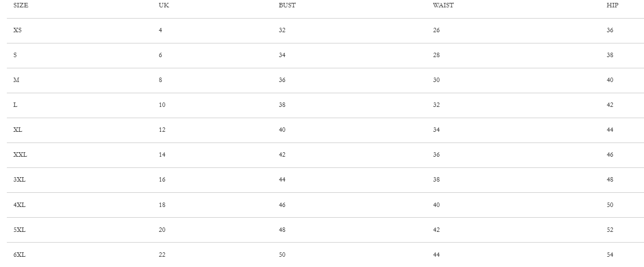
Task: Click UK size 22 in the 6XL row
Action: point(162,255)
